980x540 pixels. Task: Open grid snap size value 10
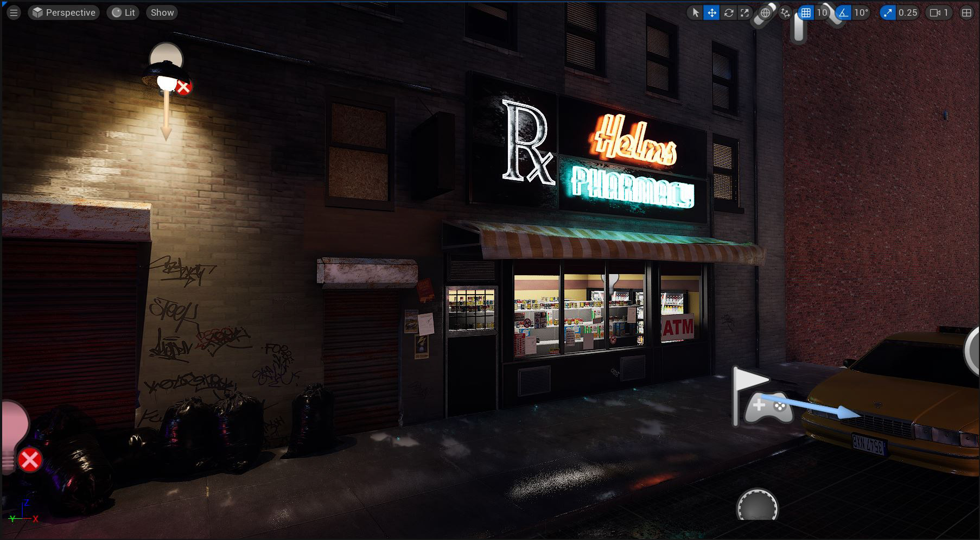coord(822,12)
